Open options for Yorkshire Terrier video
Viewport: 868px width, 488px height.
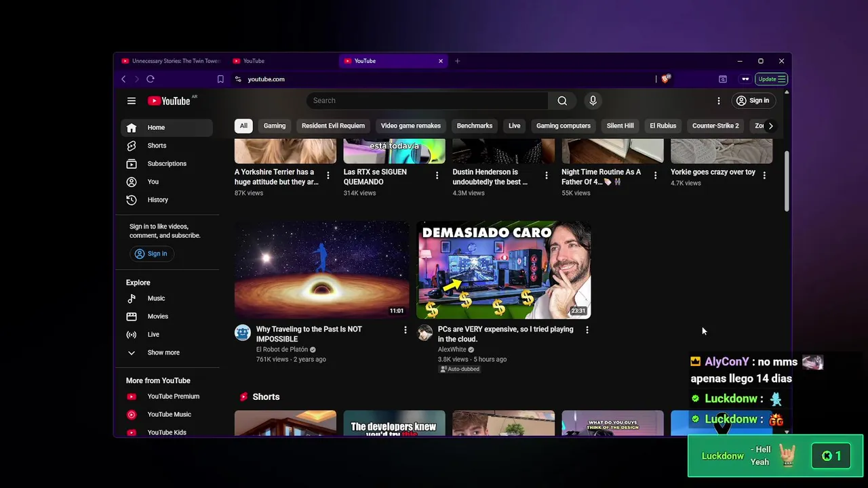[328, 176]
